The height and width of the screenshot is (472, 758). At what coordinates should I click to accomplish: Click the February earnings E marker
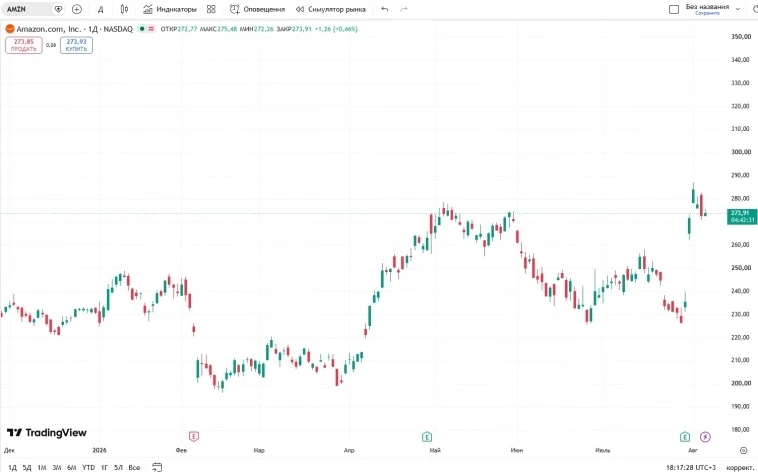click(x=193, y=437)
